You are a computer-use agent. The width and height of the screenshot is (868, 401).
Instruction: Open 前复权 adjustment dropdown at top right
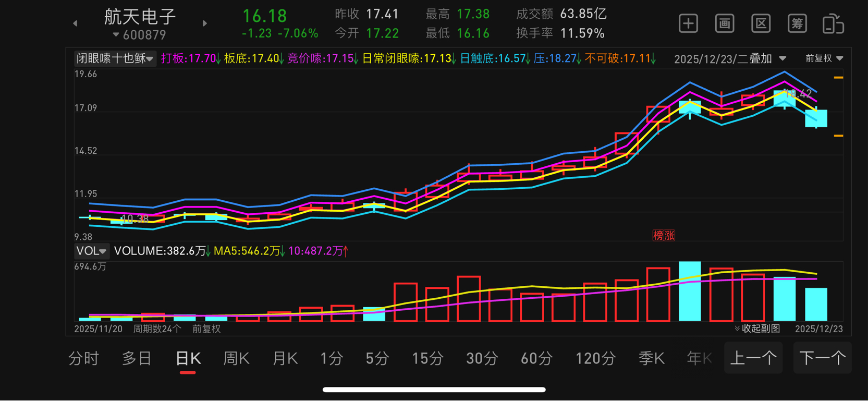click(x=824, y=58)
